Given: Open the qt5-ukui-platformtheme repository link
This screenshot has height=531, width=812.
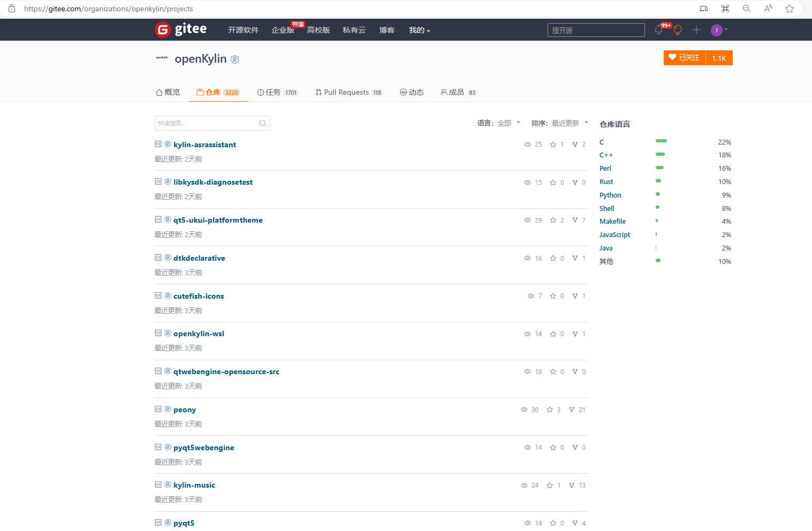Looking at the screenshot, I should tap(218, 220).
